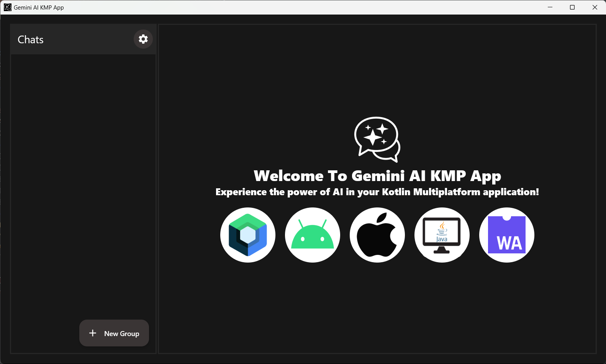Maximize the Gemini AI KMP App window
The width and height of the screenshot is (606, 364).
[572, 7]
